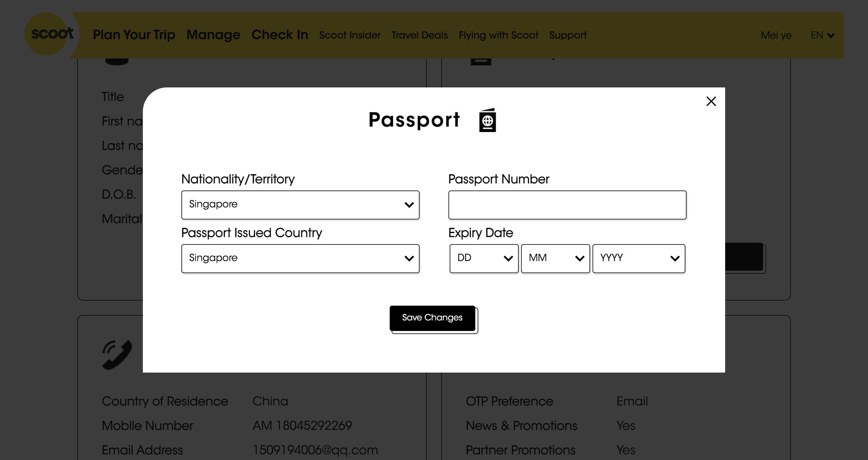Click the Passport Number label
Screen dimensions: 868x460
[499, 179]
